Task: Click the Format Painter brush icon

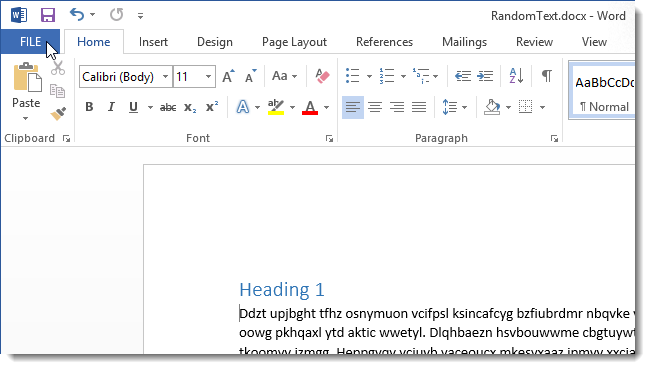Action: [58, 114]
